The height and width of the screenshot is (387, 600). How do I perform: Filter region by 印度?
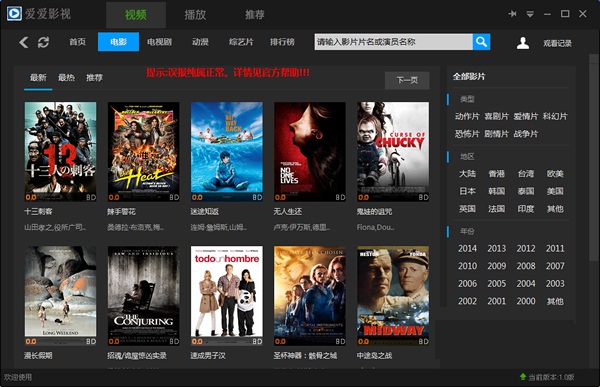[x=526, y=209]
